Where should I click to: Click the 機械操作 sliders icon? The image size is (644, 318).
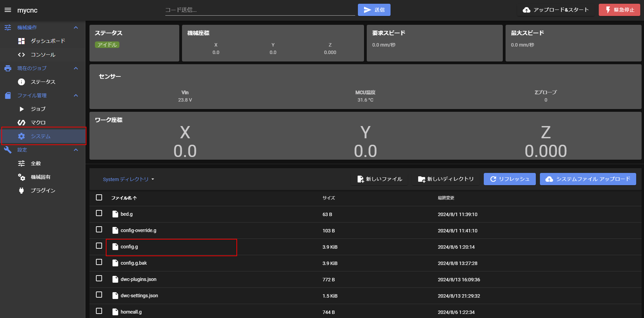click(8, 28)
